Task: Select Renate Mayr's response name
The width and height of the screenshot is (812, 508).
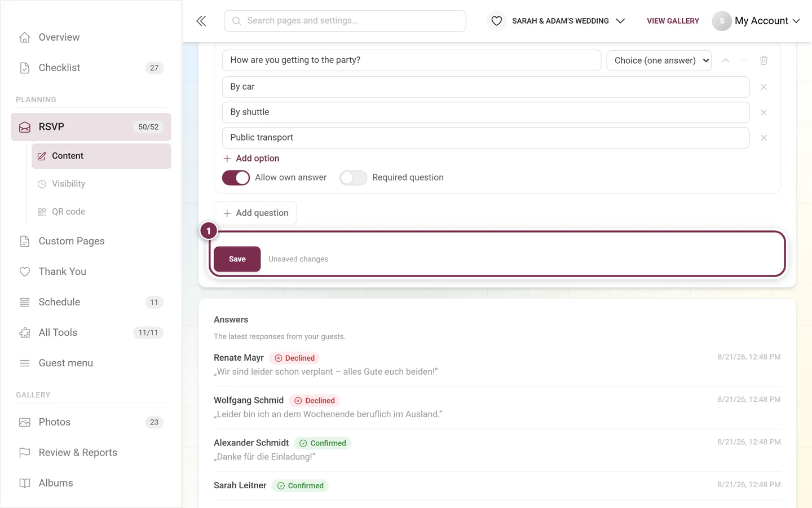Action: tap(239, 358)
